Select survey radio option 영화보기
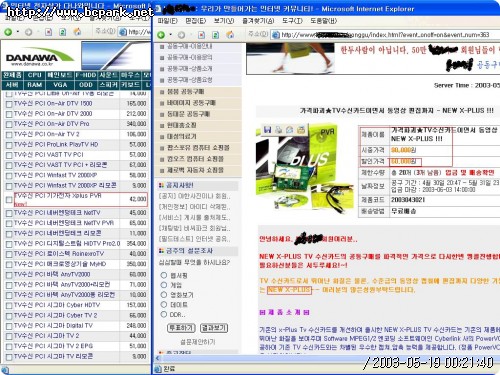Screen dimensions: 500x375 [x=164, y=295]
